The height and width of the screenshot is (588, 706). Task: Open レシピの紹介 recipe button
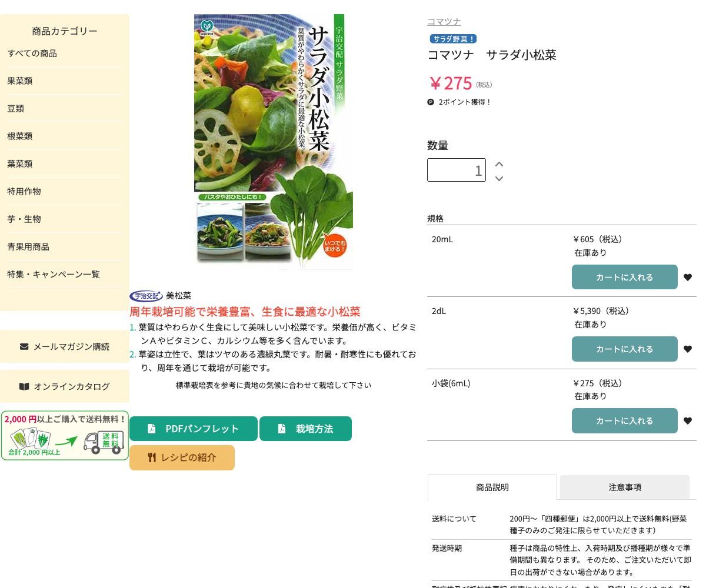click(182, 457)
